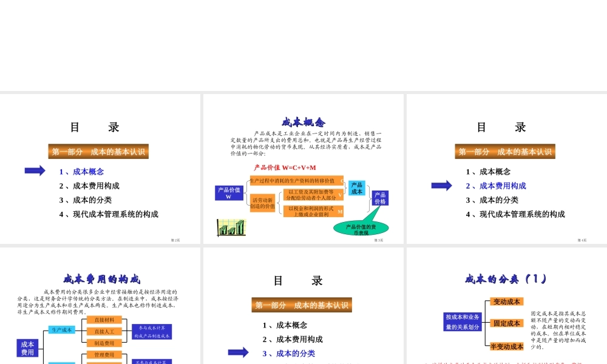The width and height of the screenshot is (607, 364).
Task: Click the orange box 直接人工
Action: [104, 331]
